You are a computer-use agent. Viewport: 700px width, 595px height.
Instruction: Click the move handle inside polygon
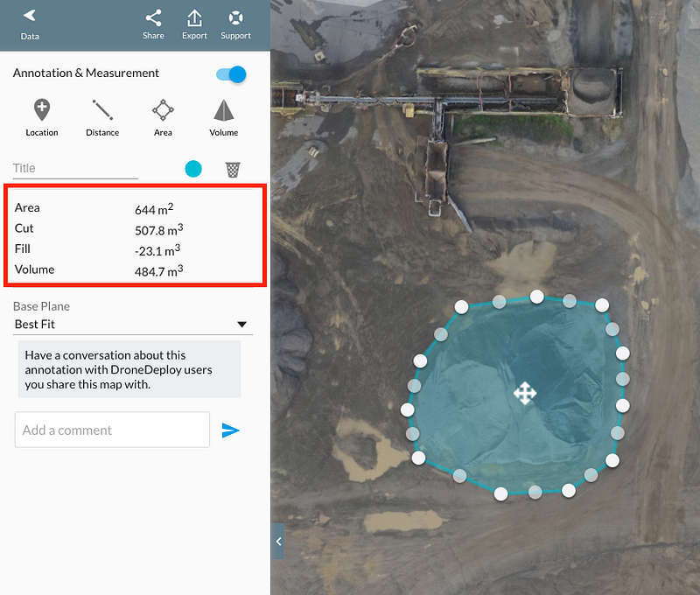tap(524, 393)
